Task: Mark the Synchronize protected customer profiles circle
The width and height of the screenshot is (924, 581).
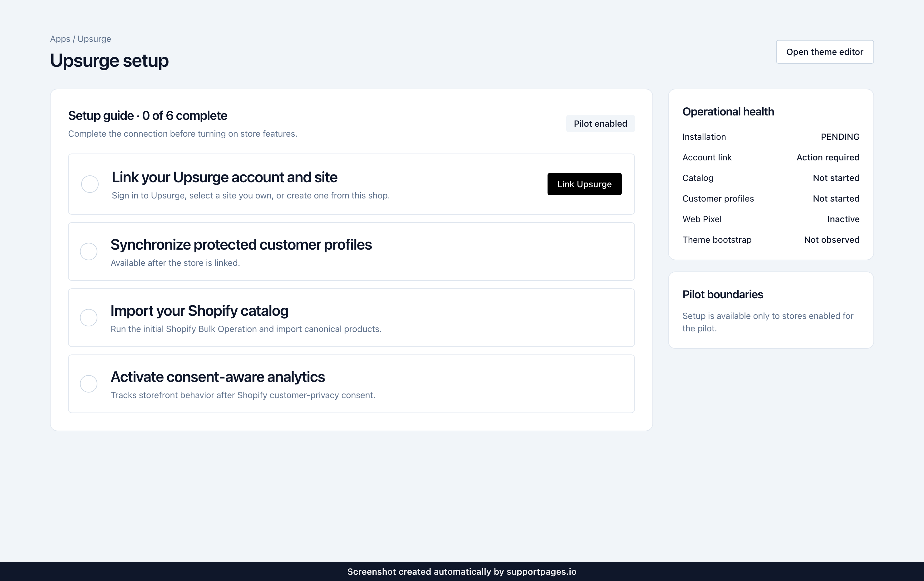Action: (x=89, y=251)
